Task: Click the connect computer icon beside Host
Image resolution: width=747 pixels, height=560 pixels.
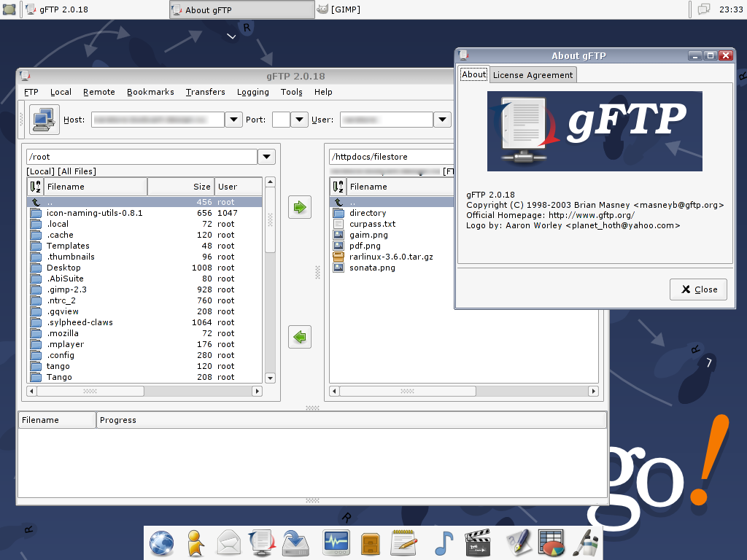Action: coord(44,120)
